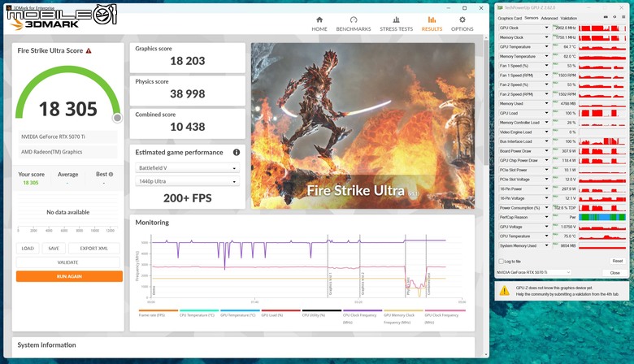Image resolution: width=634 pixels, height=364 pixels.
Task: Click the Fire Strike Ultra warning triangle icon
Action: 89,50
